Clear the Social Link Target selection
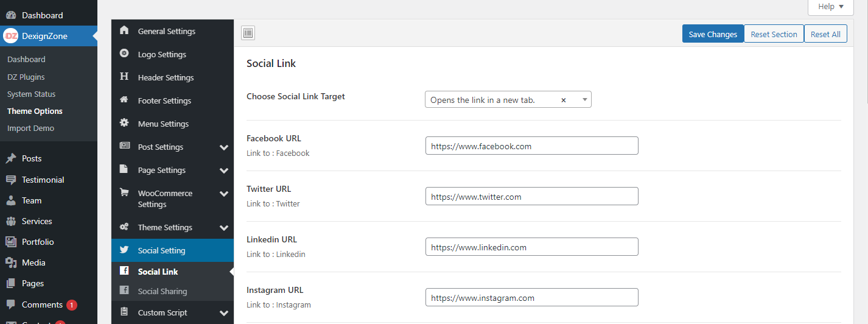 click(x=564, y=100)
